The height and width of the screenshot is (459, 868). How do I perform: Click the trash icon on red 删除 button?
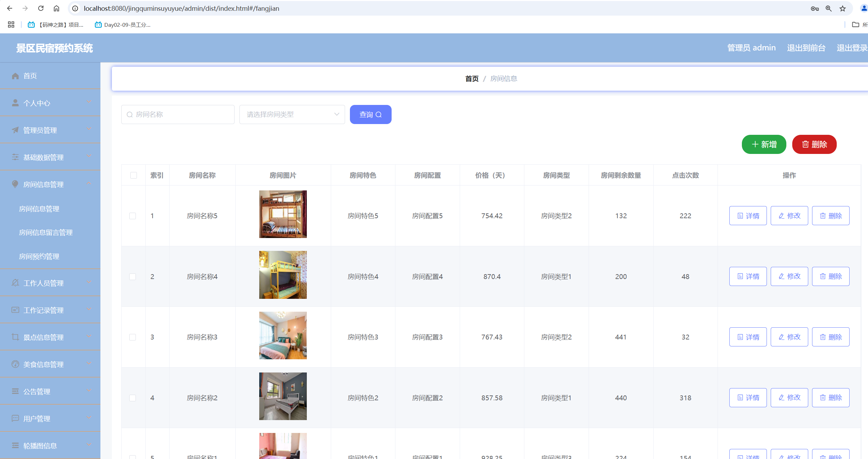(805, 144)
